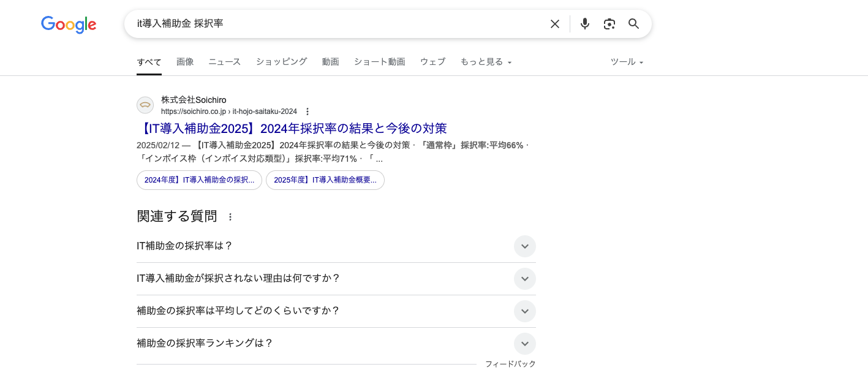
Task: Click the 2024年度】IT導入補助金の採択... chip
Action: pyautogui.click(x=199, y=180)
